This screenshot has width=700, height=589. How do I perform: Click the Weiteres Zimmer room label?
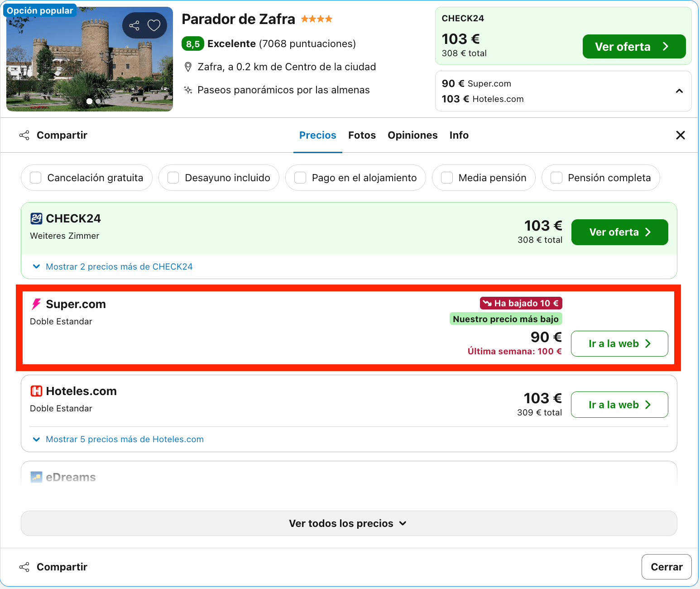[65, 236]
